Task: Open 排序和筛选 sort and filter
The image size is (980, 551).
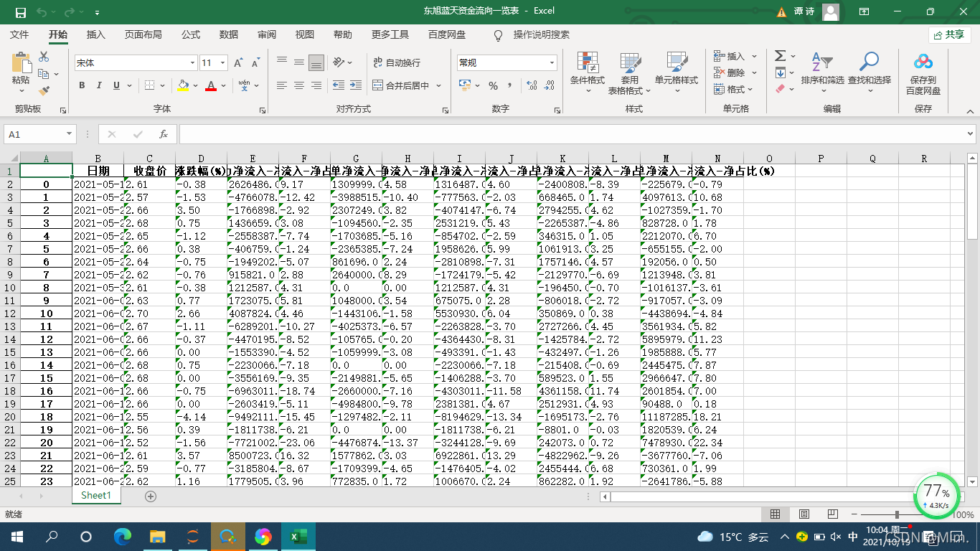Action: pos(822,72)
